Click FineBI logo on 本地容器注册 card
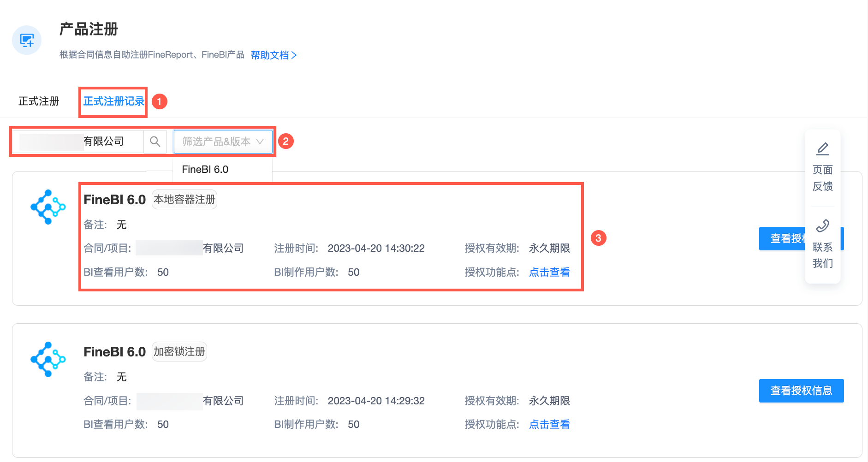 (48, 207)
